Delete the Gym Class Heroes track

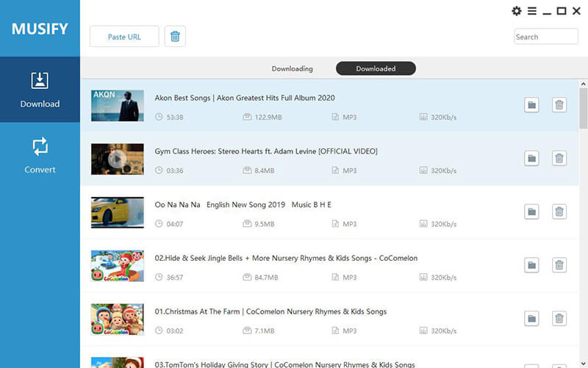pyautogui.click(x=559, y=159)
